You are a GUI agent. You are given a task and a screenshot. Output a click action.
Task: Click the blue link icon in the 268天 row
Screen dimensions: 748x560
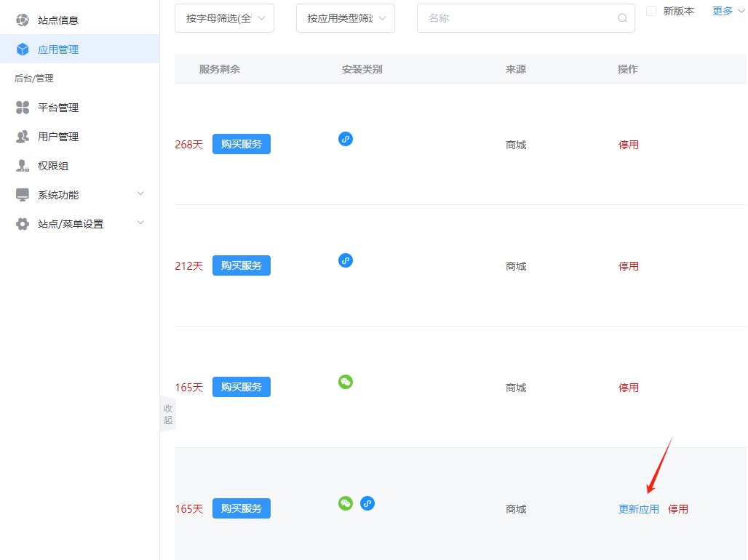pos(346,139)
